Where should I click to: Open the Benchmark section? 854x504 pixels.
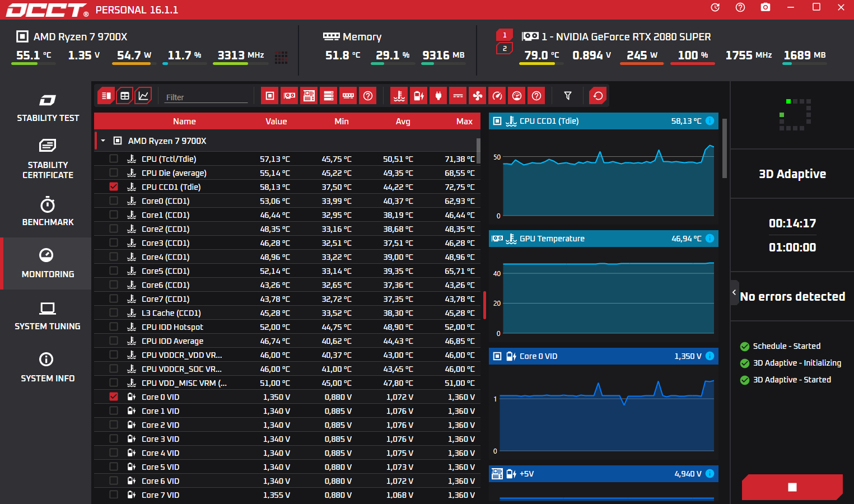coord(48,211)
